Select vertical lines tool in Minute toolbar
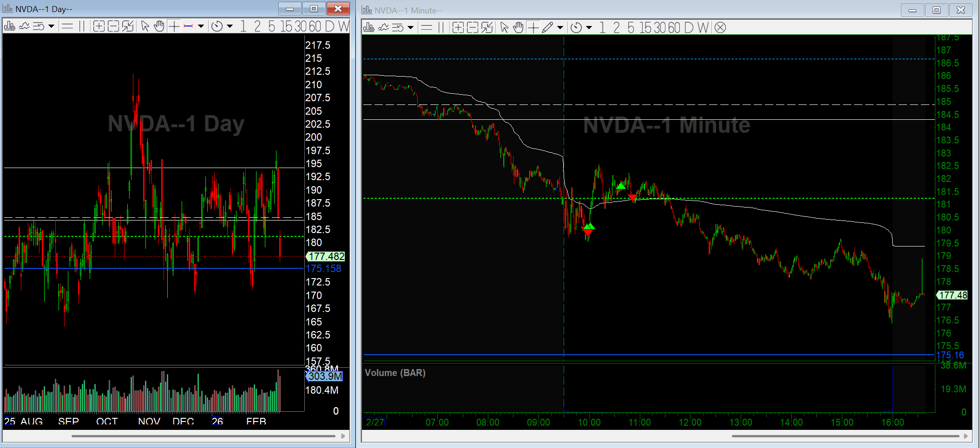This screenshot has width=980, height=448. [x=441, y=28]
